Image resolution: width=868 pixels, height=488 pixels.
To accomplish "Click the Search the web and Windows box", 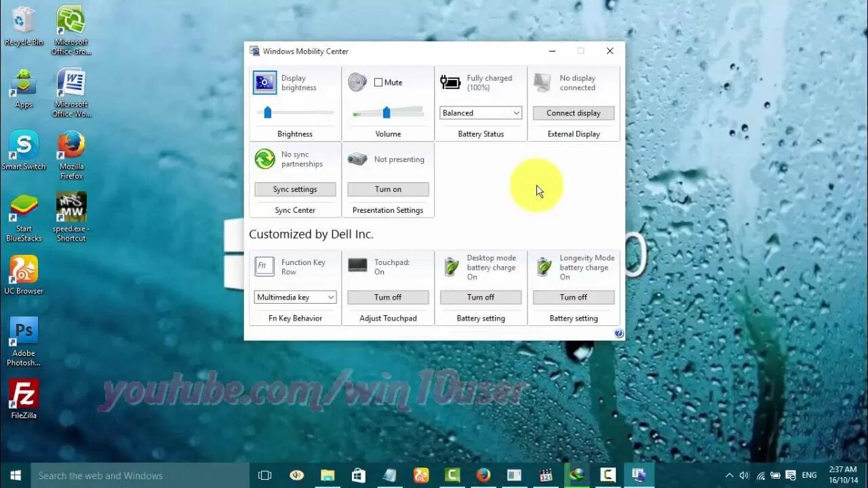I will tap(140, 475).
